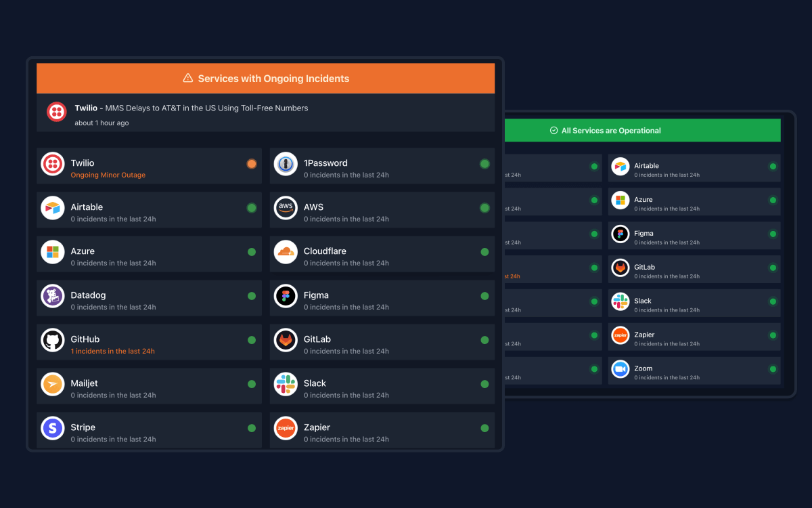Click the green status dot beside Azure in back window
Image resolution: width=812 pixels, height=508 pixels.
tap(773, 200)
